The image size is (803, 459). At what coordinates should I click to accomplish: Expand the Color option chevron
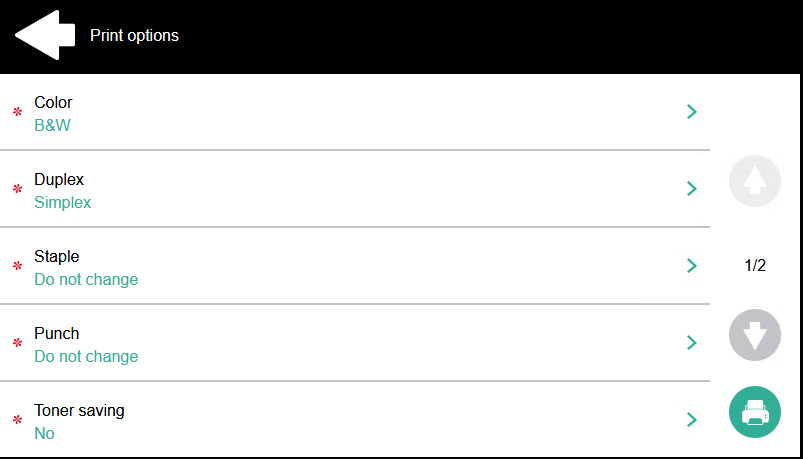click(691, 112)
